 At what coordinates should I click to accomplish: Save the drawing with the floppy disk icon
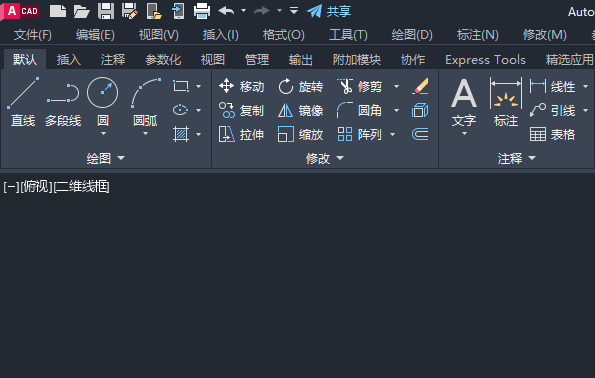106,11
